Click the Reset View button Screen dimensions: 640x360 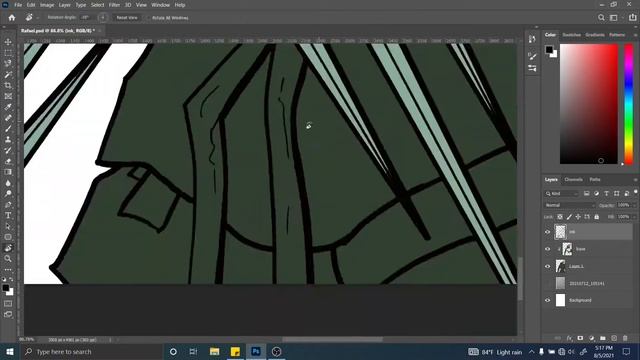pyautogui.click(x=127, y=18)
